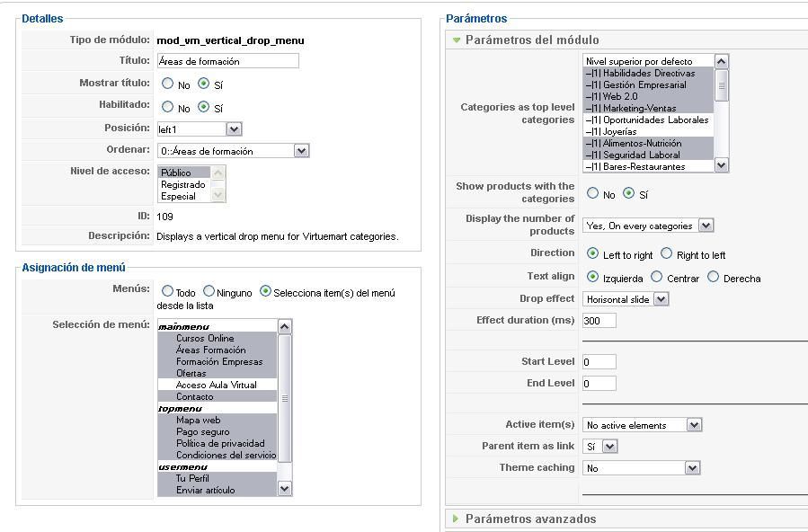Click the categories list scrollbar thumb
This screenshot has width=808, height=532.
[x=722, y=85]
